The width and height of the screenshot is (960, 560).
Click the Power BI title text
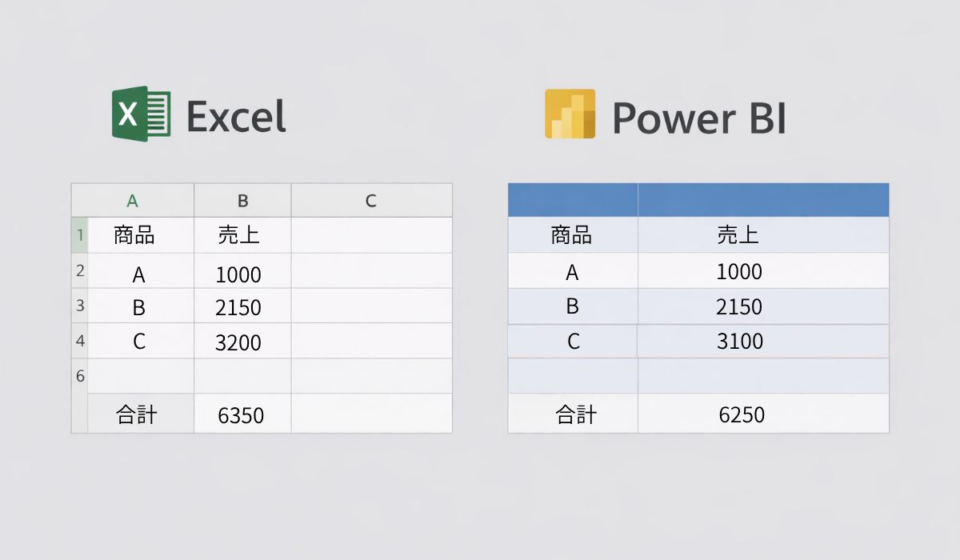click(700, 117)
